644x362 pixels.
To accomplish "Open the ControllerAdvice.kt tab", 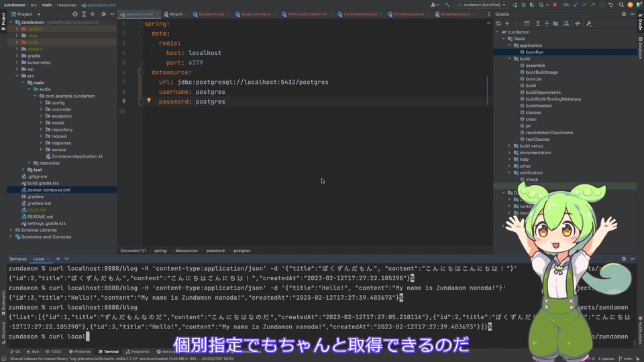I will [360, 14].
